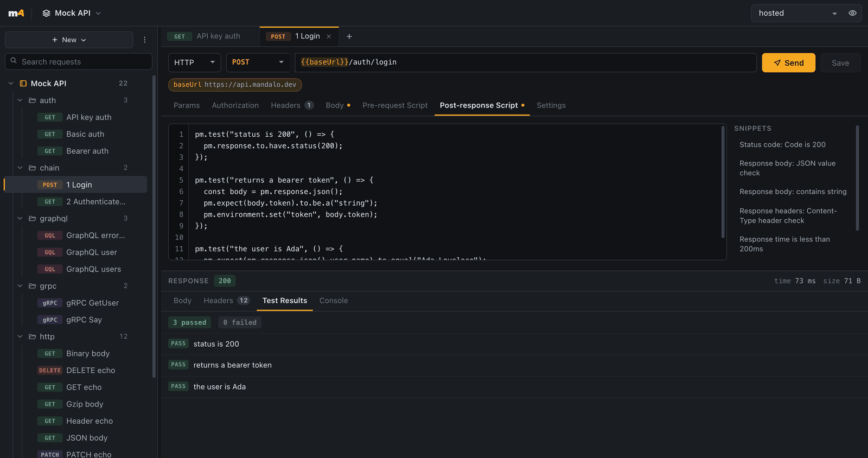
Task: Click the POST badge of 1 Login in sidebar
Action: (50, 185)
